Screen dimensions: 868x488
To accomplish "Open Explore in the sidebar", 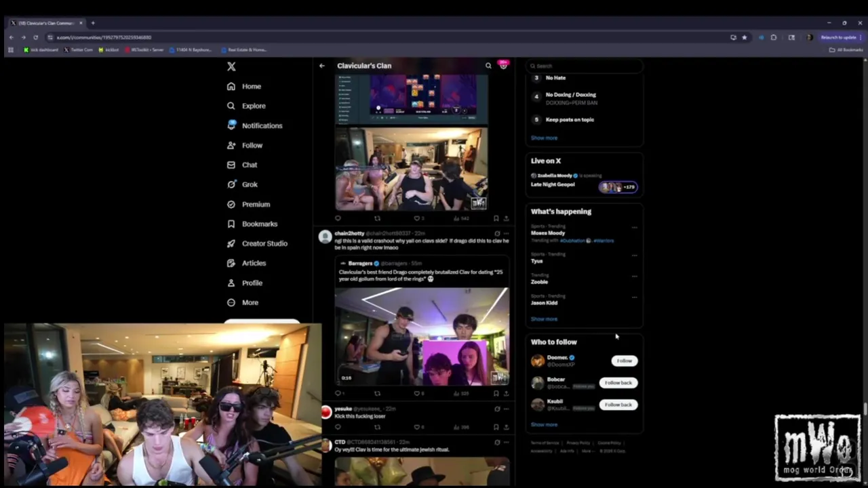I will [x=246, y=106].
